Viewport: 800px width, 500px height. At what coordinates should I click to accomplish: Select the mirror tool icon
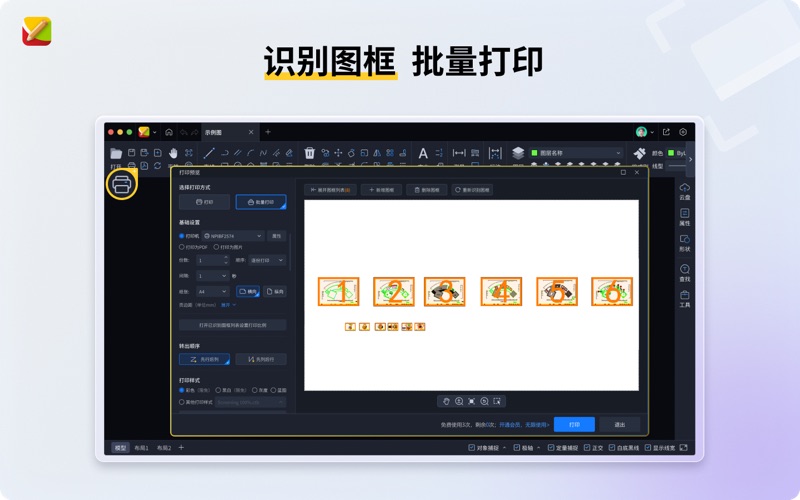point(377,153)
